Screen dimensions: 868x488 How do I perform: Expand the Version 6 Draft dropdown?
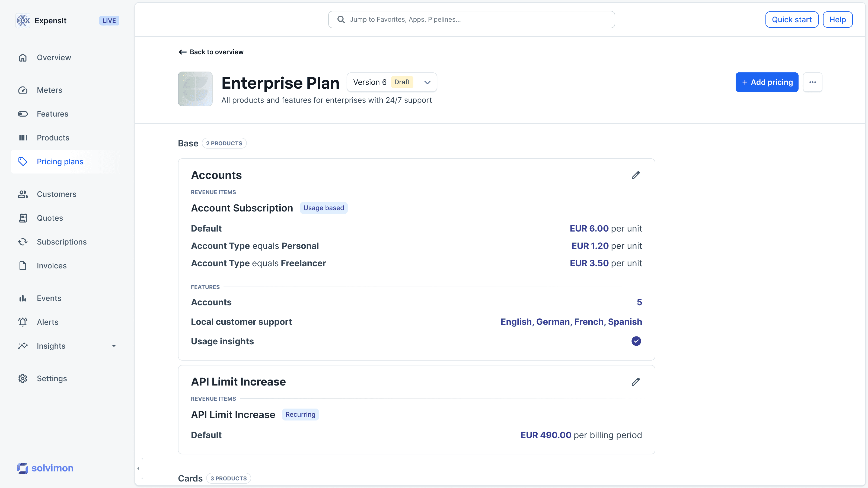[427, 82]
